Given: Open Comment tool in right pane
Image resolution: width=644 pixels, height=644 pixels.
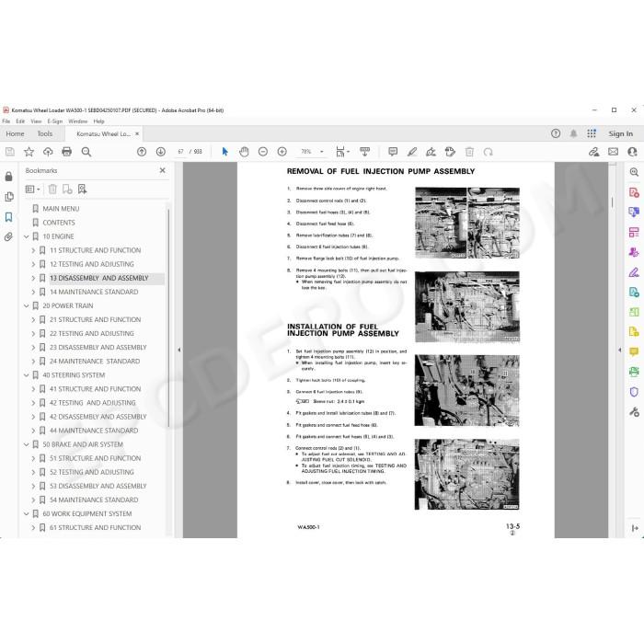Looking at the screenshot, I should (634, 352).
